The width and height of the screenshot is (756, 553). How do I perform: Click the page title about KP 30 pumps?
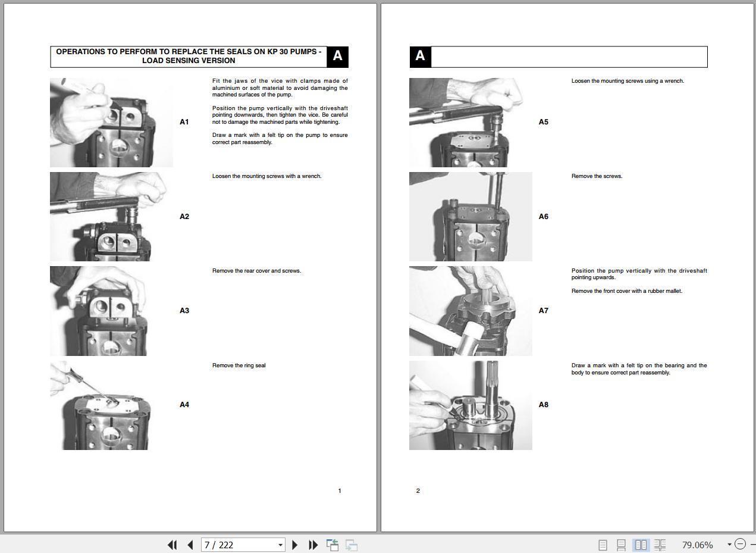[189, 56]
